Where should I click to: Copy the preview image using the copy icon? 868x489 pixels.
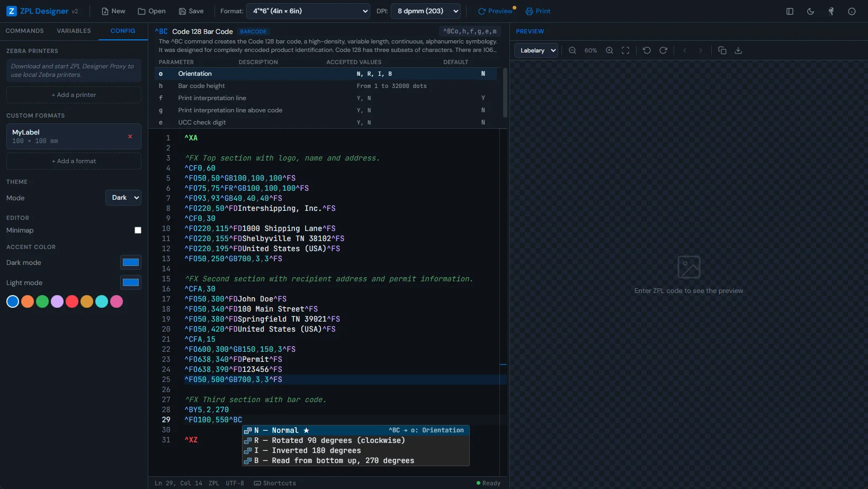722,50
